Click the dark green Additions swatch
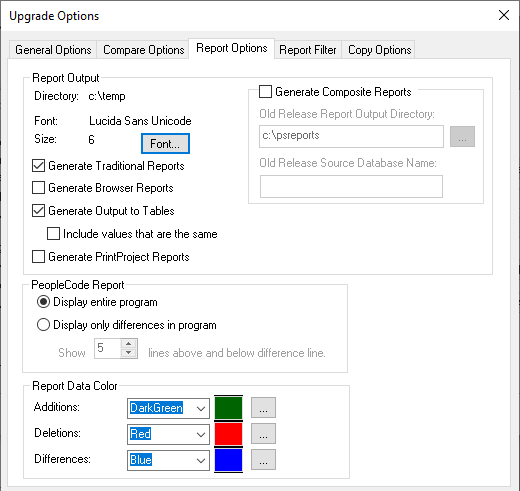This screenshot has height=491, width=520. (x=228, y=408)
